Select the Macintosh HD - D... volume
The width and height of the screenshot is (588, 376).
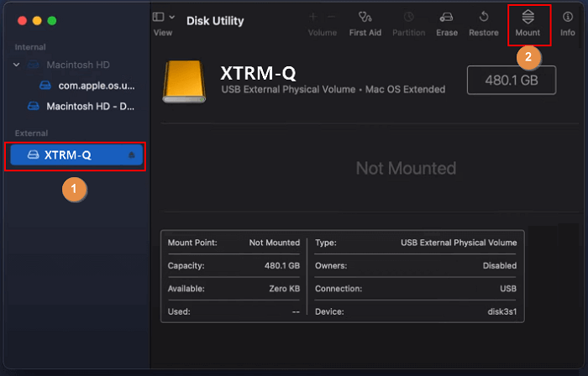tap(90, 107)
